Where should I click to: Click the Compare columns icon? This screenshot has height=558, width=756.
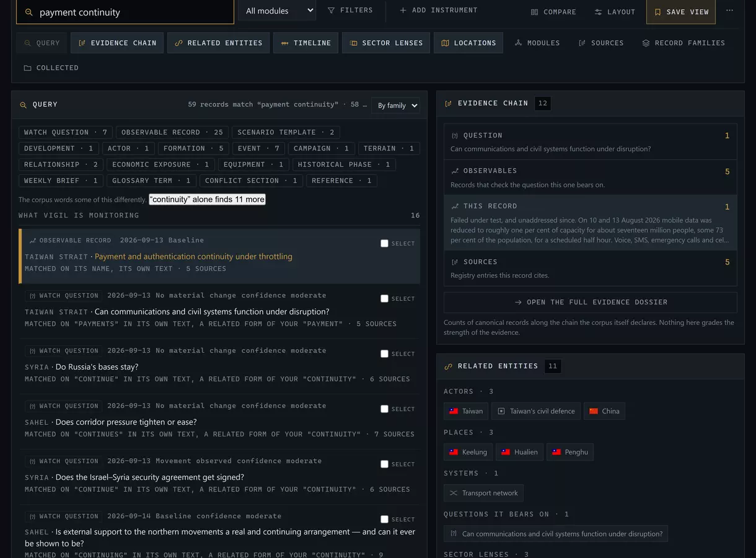pos(534,12)
